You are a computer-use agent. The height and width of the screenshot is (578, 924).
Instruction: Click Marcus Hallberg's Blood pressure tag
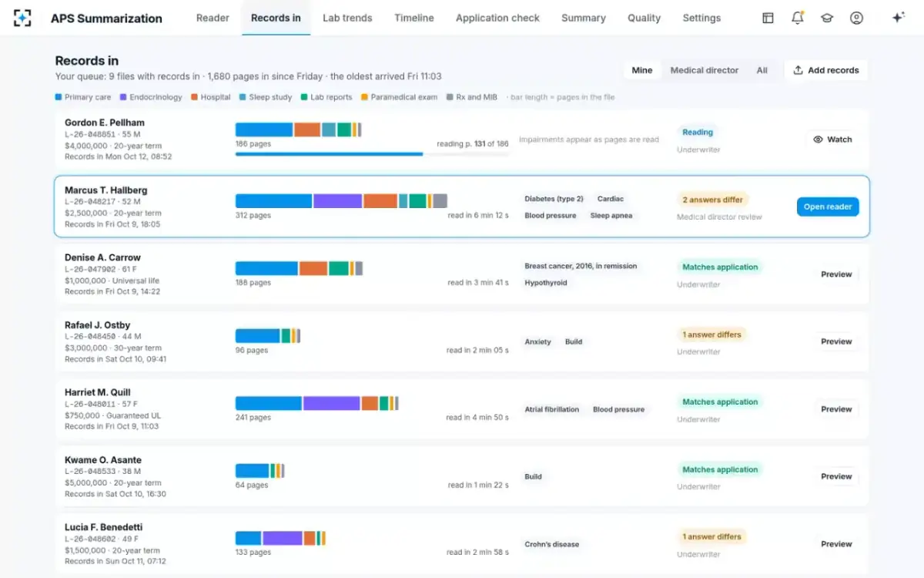point(551,216)
